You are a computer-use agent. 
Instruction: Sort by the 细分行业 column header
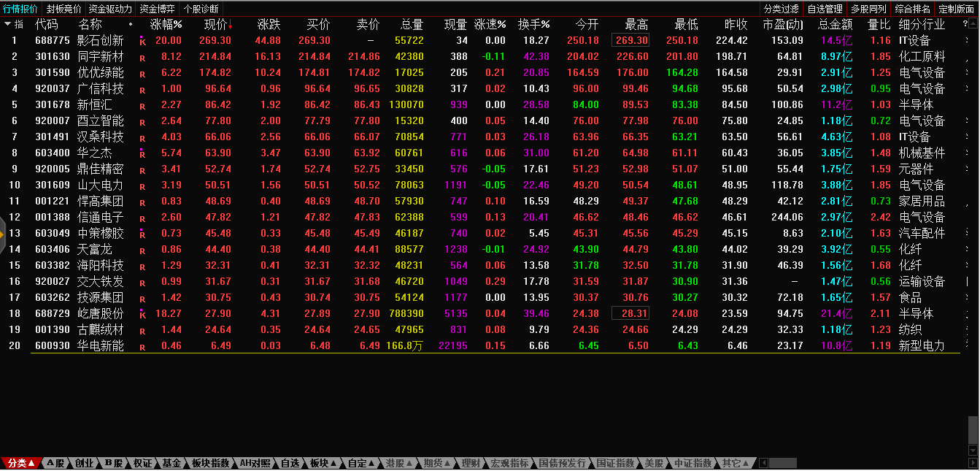coord(922,24)
